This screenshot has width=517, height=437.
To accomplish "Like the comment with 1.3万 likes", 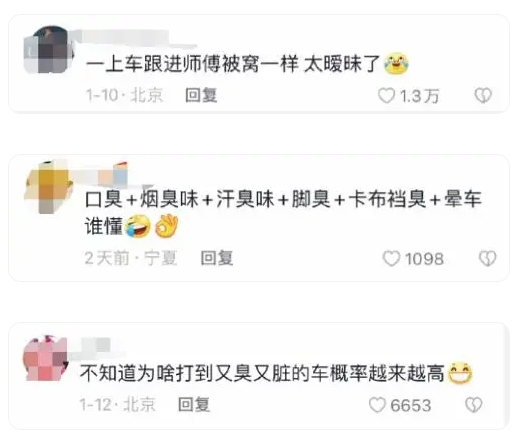I will (387, 95).
